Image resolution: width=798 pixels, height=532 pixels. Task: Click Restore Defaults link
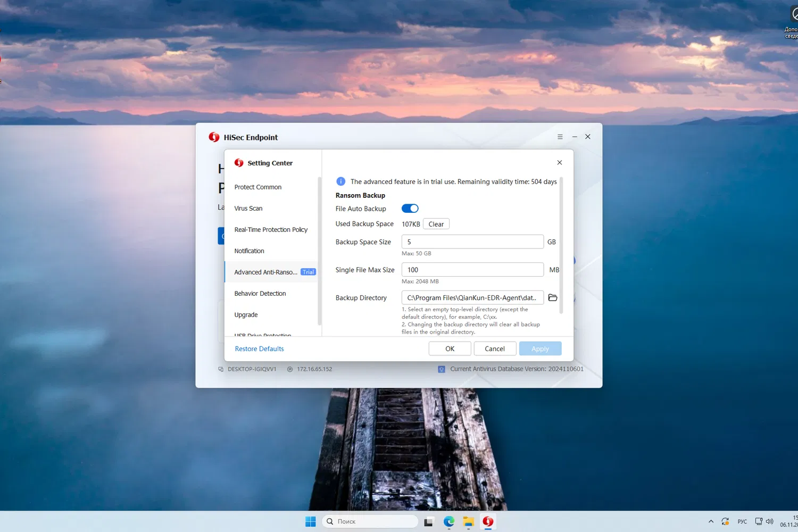click(x=260, y=348)
